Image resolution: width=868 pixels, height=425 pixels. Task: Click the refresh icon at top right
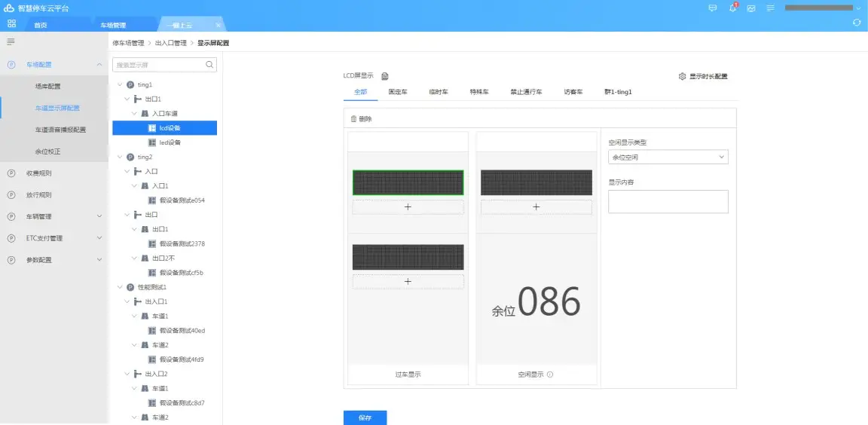tap(856, 23)
